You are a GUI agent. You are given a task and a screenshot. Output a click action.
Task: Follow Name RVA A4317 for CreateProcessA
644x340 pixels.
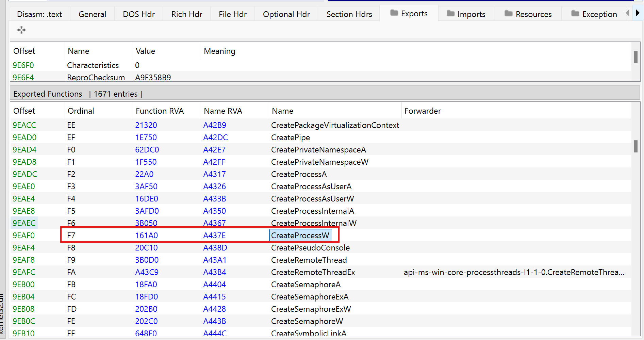click(x=214, y=174)
